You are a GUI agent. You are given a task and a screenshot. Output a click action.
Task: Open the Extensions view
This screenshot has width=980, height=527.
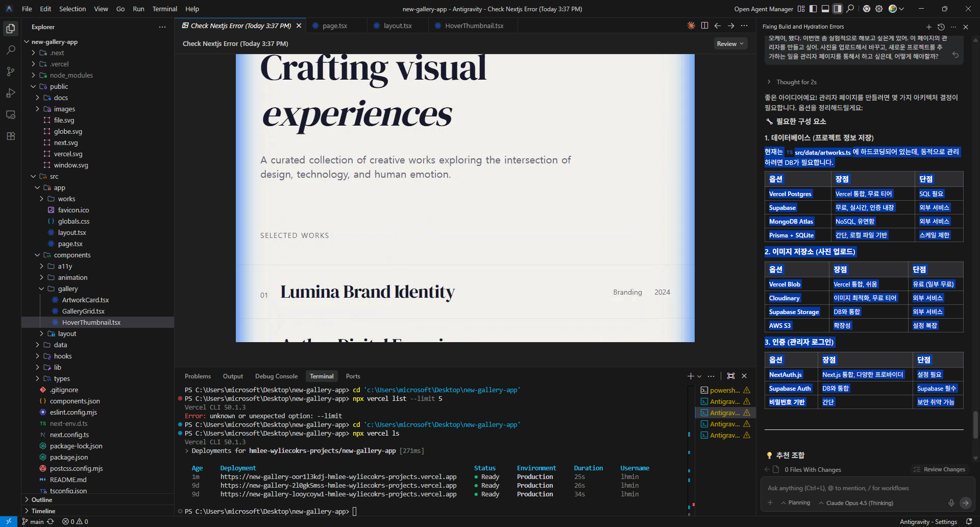tap(10, 136)
